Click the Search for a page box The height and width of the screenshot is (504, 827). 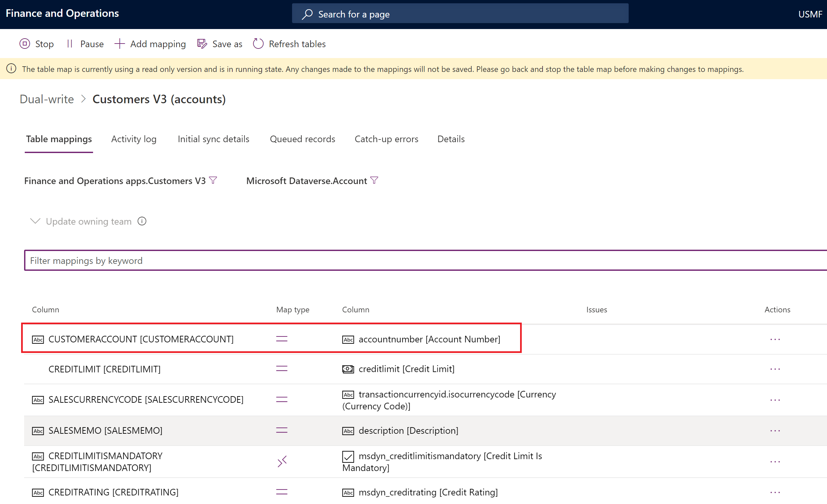click(x=460, y=14)
